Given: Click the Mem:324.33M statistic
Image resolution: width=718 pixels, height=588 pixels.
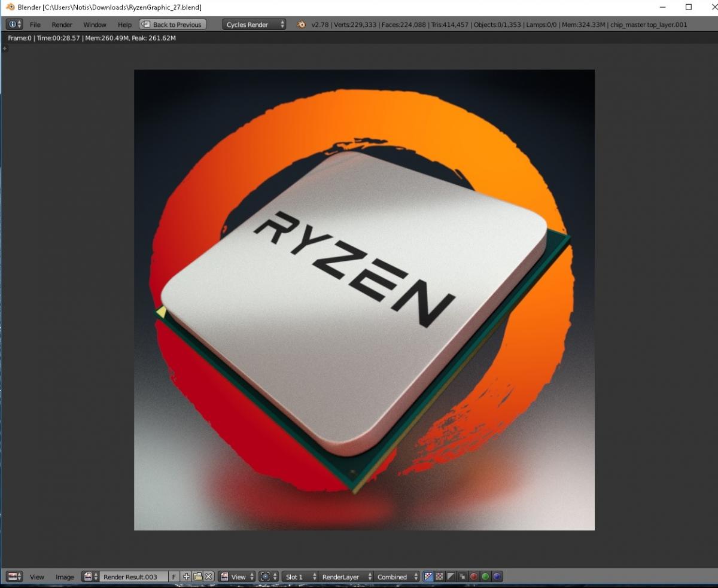Looking at the screenshot, I should point(583,25).
